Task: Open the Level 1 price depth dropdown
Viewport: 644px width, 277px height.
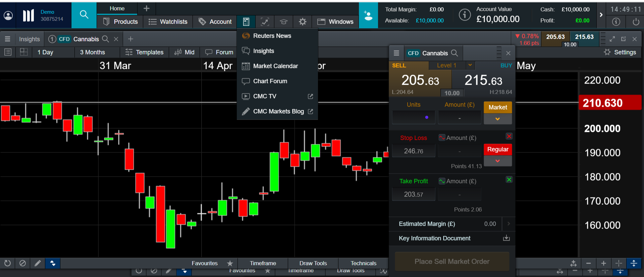Action: coord(470,65)
